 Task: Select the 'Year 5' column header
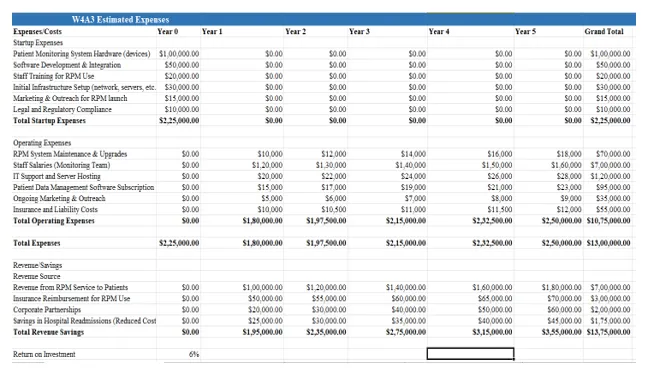point(525,32)
